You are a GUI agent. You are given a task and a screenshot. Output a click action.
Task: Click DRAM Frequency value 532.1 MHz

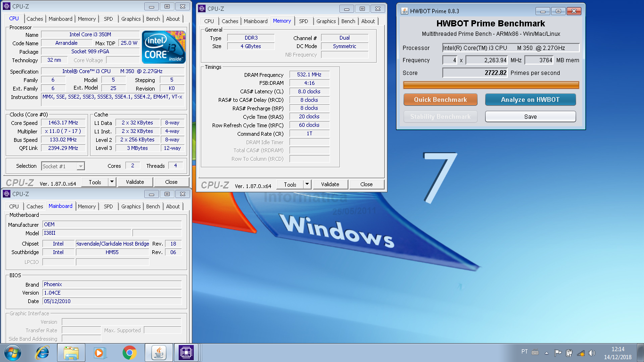[309, 74]
